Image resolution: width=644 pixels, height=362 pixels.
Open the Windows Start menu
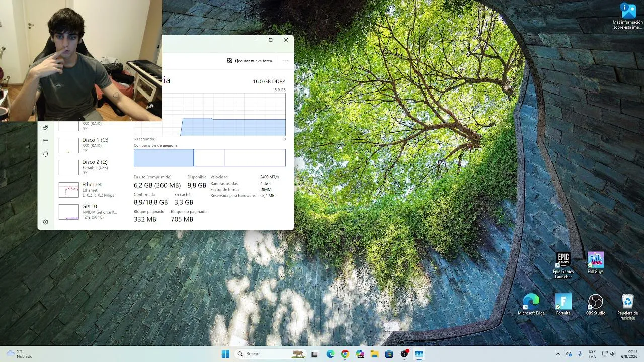point(225,354)
